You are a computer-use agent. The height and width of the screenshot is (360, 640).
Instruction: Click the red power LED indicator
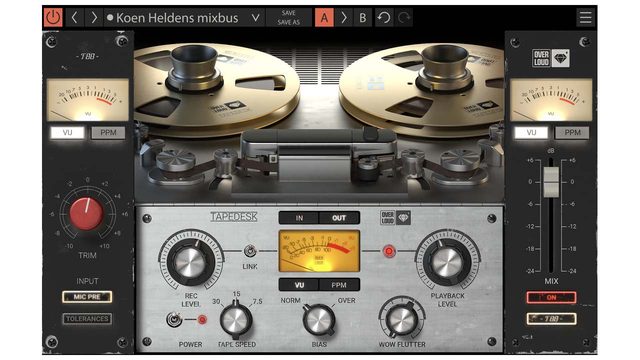point(202,320)
